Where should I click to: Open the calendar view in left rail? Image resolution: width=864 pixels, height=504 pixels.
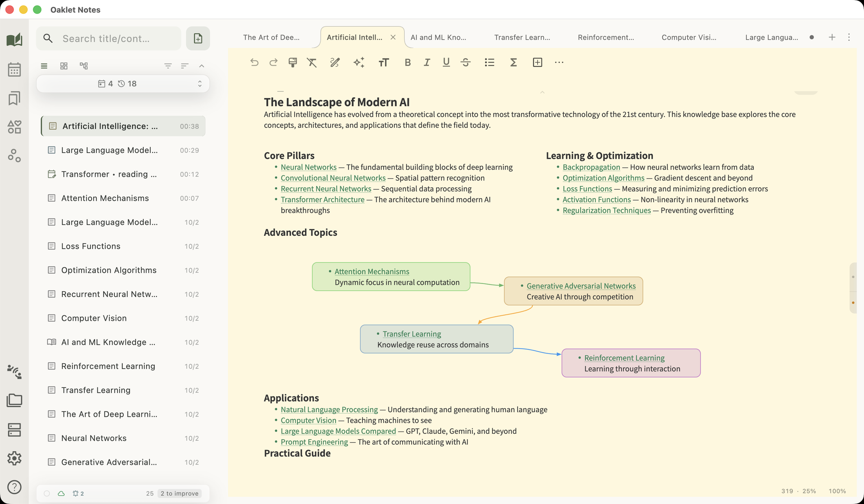[14, 69]
